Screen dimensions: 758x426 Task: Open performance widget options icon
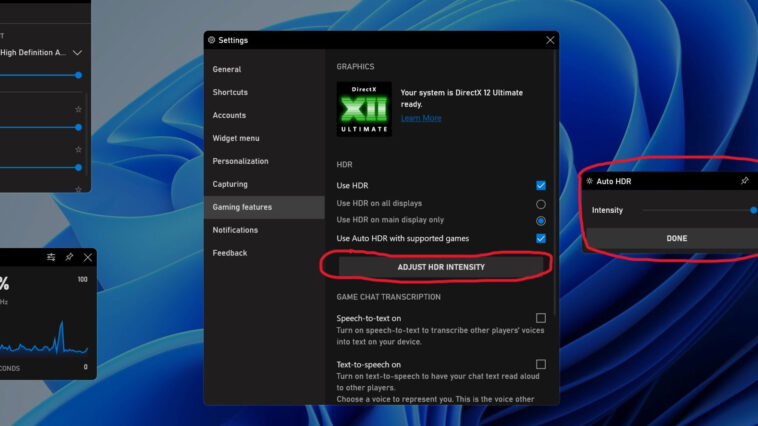coord(51,257)
